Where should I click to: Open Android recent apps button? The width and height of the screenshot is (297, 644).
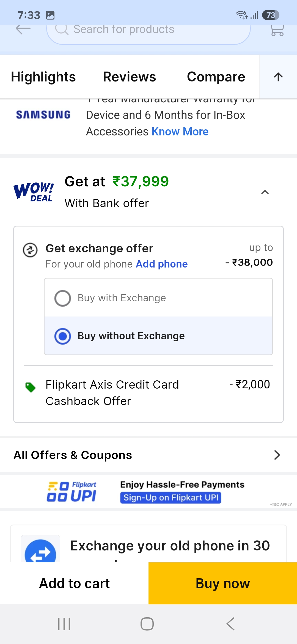(64, 624)
